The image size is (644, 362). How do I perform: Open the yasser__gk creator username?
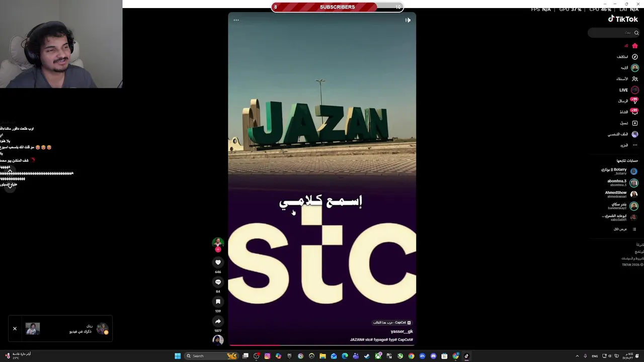tap(401, 331)
